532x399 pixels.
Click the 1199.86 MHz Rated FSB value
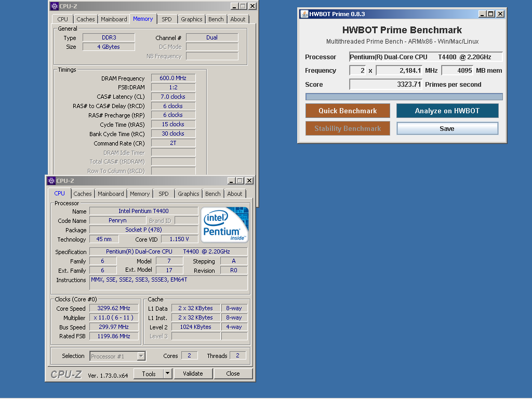click(114, 336)
